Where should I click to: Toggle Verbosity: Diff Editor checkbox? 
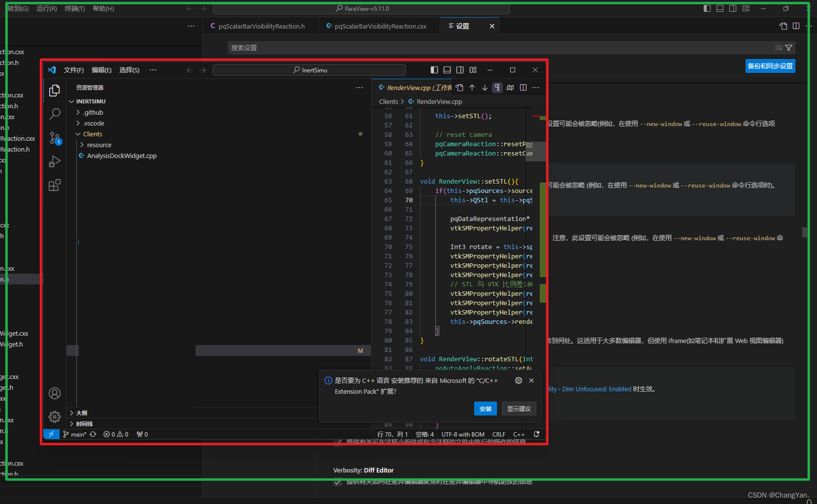[338, 481]
